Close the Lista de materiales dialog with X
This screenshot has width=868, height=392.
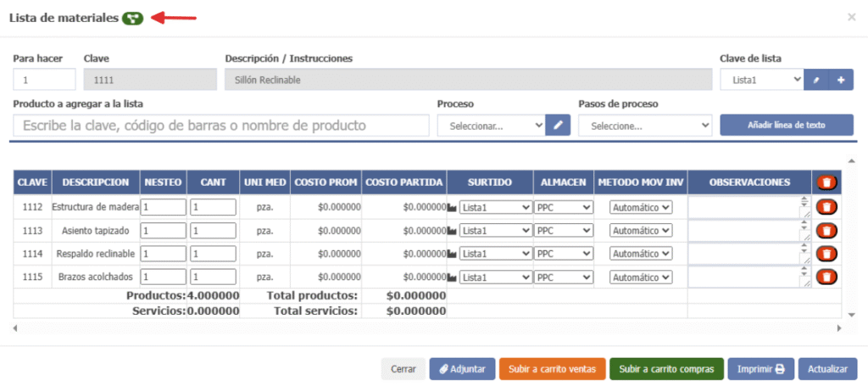tap(851, 17)
